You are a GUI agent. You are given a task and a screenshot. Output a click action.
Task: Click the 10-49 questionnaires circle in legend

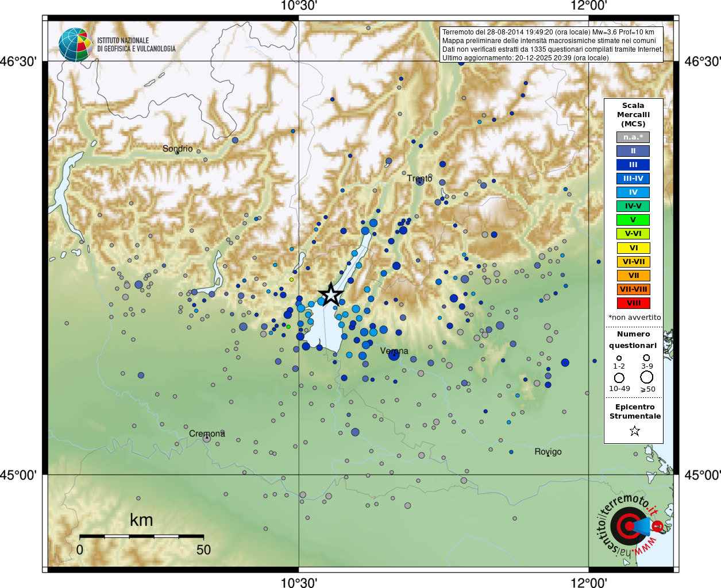tap(619, 378)
